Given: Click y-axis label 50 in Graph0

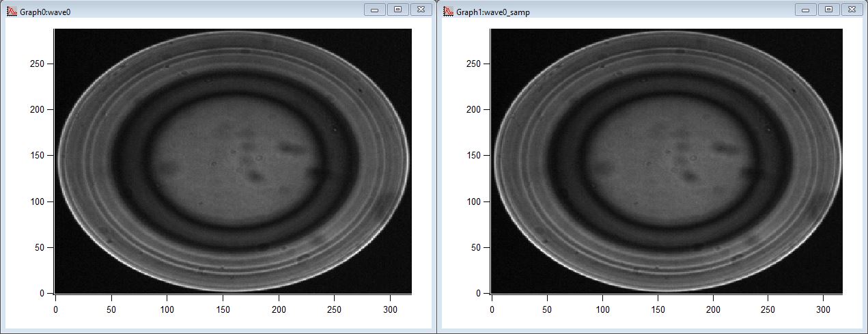Looking at the screenshot, I should click(x=40, y=247).
